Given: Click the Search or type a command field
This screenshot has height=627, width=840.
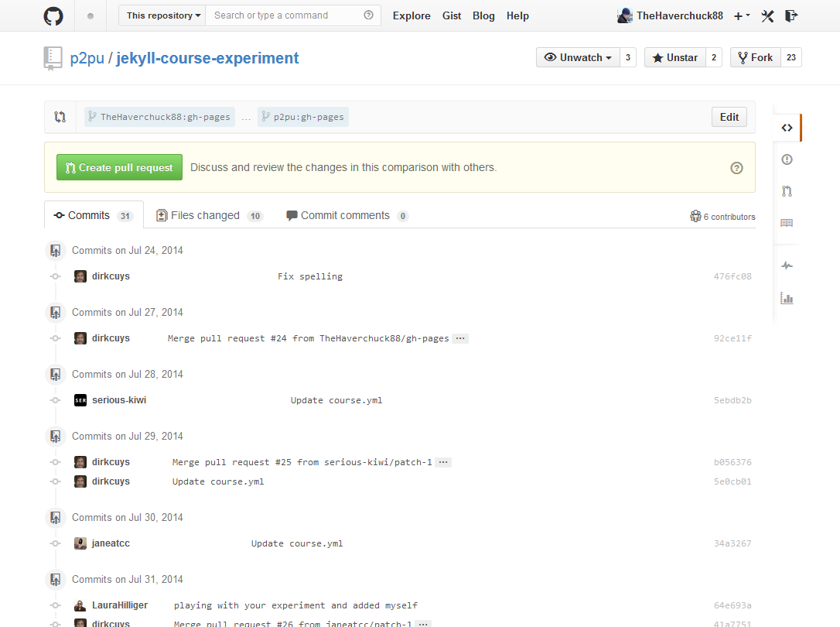Looking at the screenshot, I should pos(292,15).
